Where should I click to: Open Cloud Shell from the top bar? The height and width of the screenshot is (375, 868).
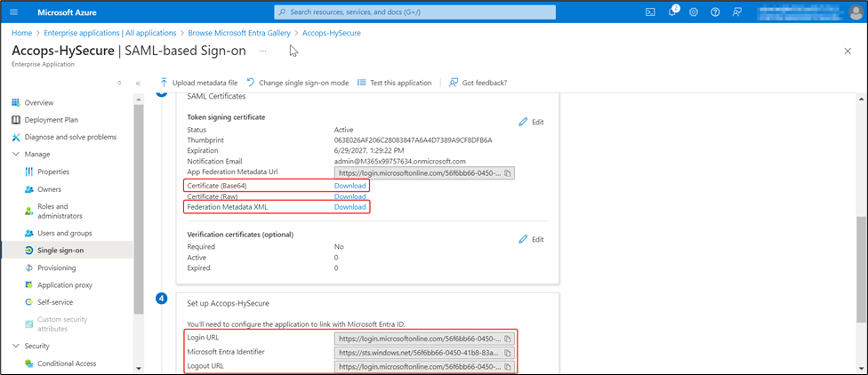650,12
